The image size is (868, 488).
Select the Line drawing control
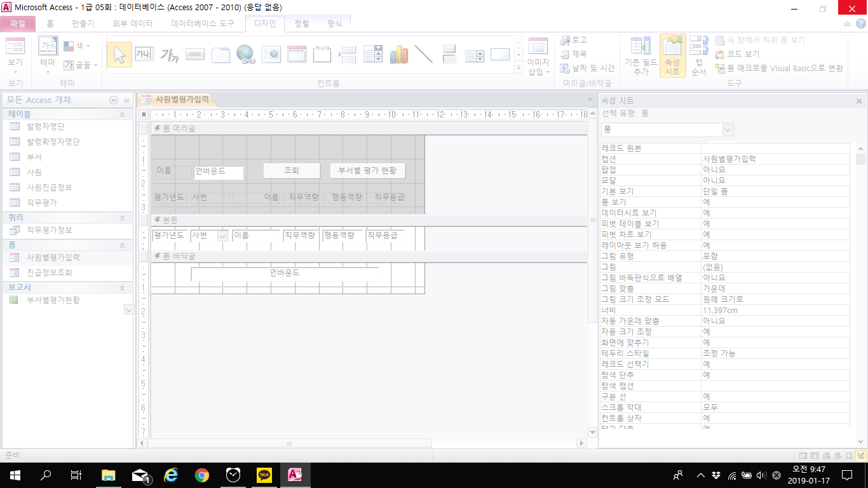point(424,55)
